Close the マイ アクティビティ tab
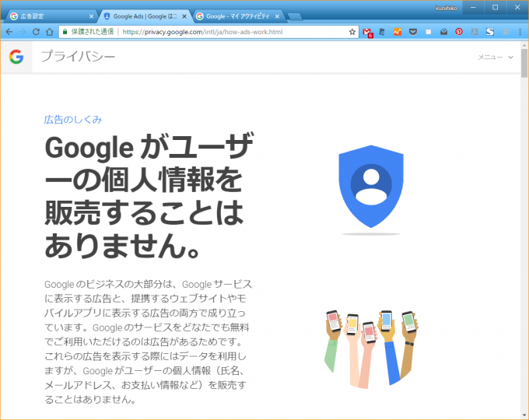The height and width of the screenshot is (420, 529). pos(277,16)
